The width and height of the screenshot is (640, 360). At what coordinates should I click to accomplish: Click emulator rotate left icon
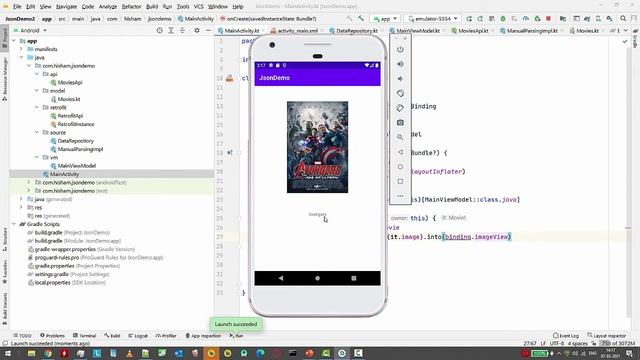400,93
